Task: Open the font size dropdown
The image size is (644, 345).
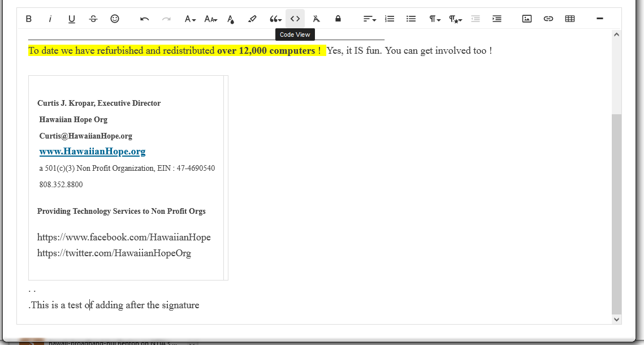Action: pos(211,19)
